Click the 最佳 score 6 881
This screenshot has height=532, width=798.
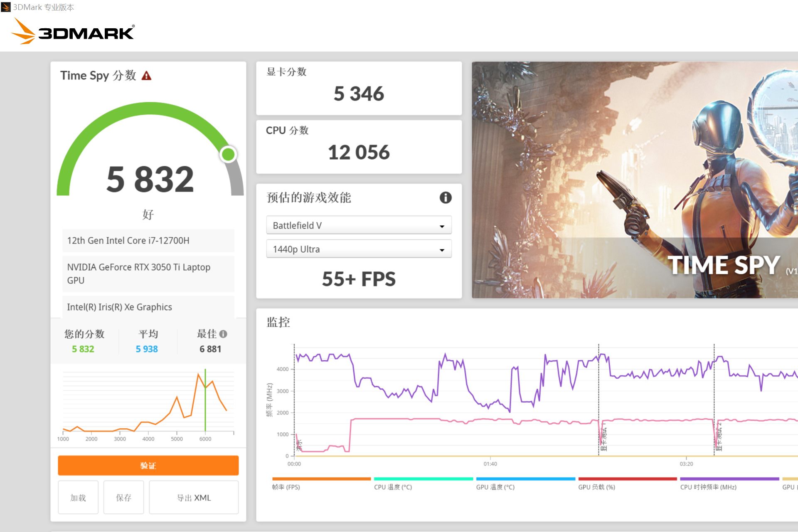pos(210,349)
